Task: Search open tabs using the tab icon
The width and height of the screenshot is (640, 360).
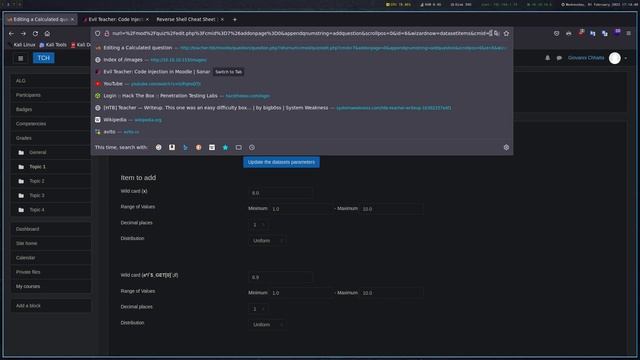Action: [238, 147]
